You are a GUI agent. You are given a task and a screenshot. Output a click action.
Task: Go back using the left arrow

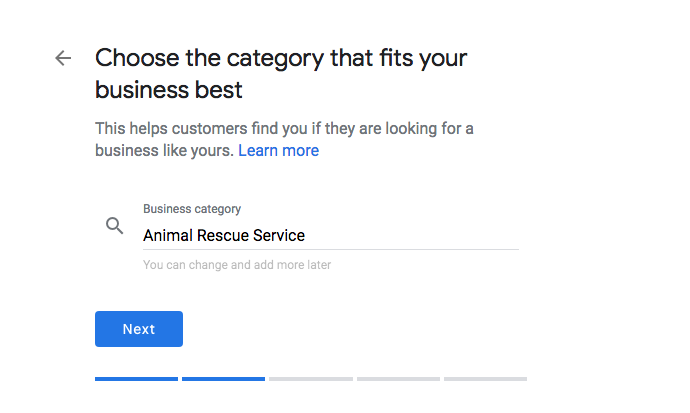(63, 58)
